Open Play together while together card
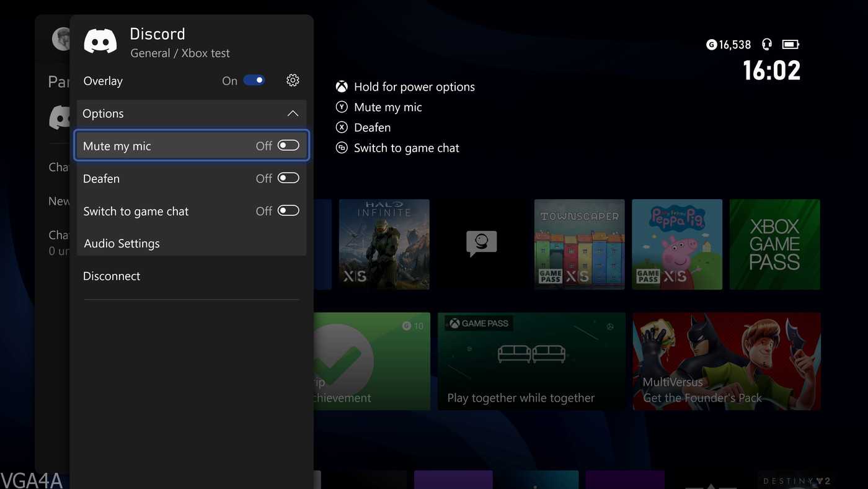Screen dimensions: 868x489 [x=531, y=361]
